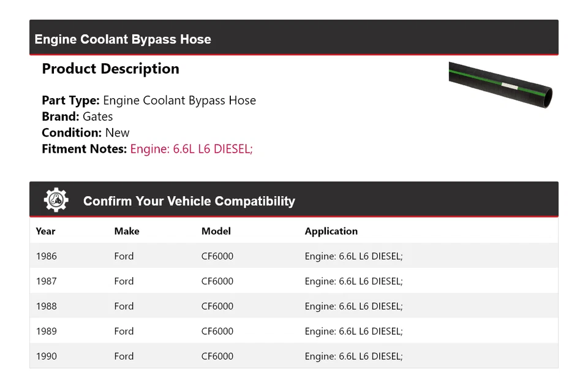Viewport: 588px width, 388px height.
Task: Select the 1989 year table cell
Action: coord(47,331)
